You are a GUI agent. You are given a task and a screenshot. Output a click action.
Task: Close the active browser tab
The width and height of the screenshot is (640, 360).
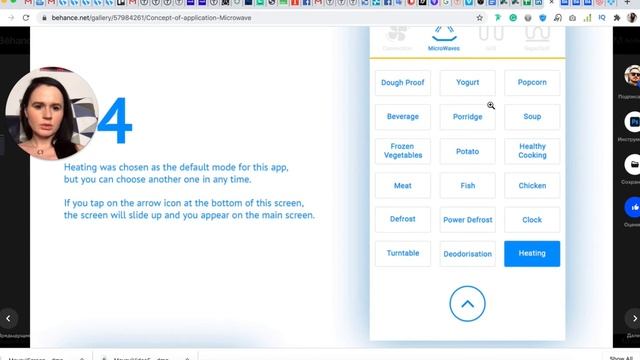coord(551,2)
